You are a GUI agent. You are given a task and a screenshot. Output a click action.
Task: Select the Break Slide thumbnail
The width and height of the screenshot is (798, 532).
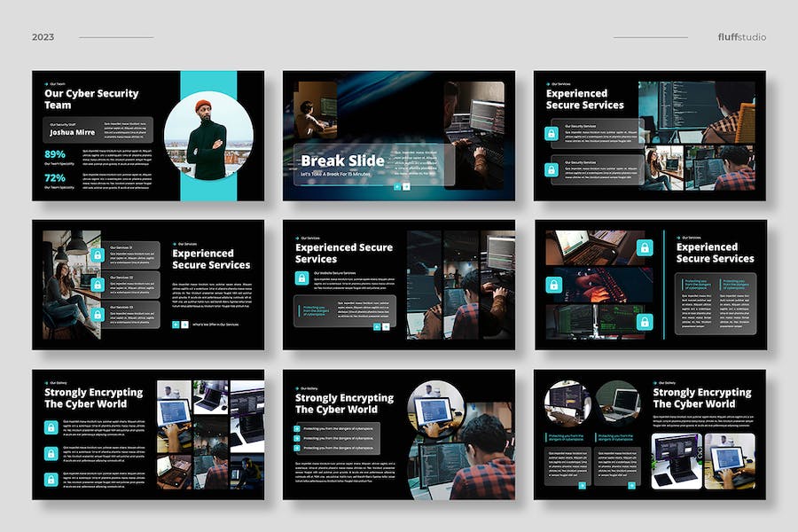pyautogui.click(x=399, y=136)
